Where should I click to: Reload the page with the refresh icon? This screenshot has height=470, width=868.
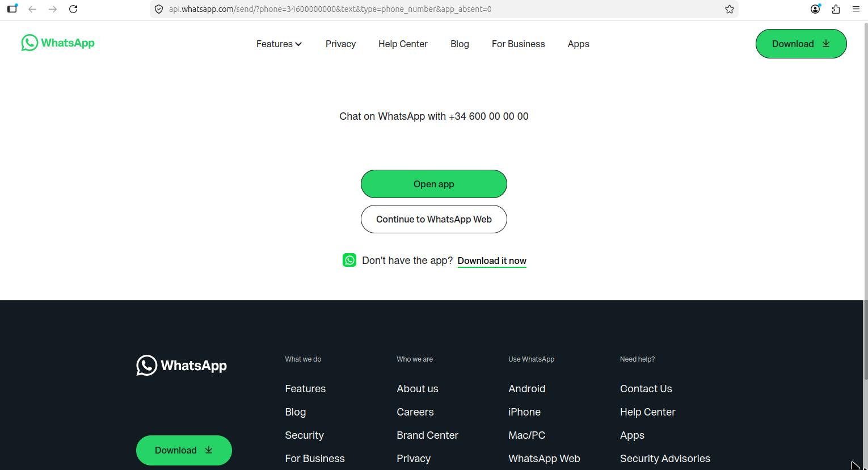pyautogui.click(x=73, y=9)
